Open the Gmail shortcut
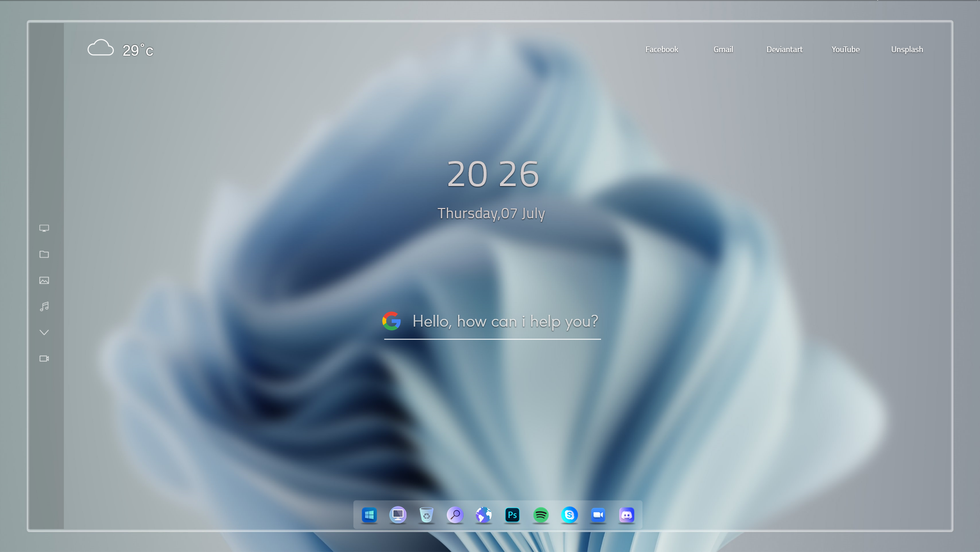This screenshot has width=980, height=552. (x=723, y=49)
